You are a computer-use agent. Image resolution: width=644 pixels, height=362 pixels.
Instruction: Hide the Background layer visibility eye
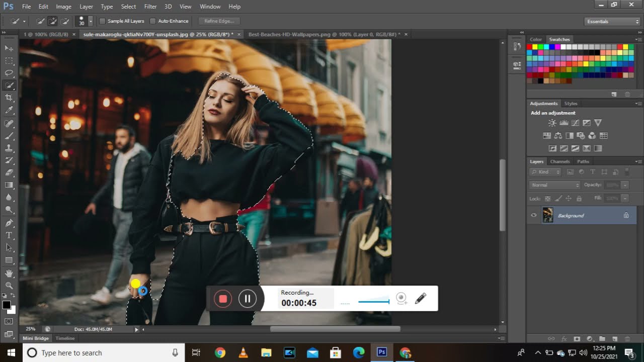click(x=534, y=215)
